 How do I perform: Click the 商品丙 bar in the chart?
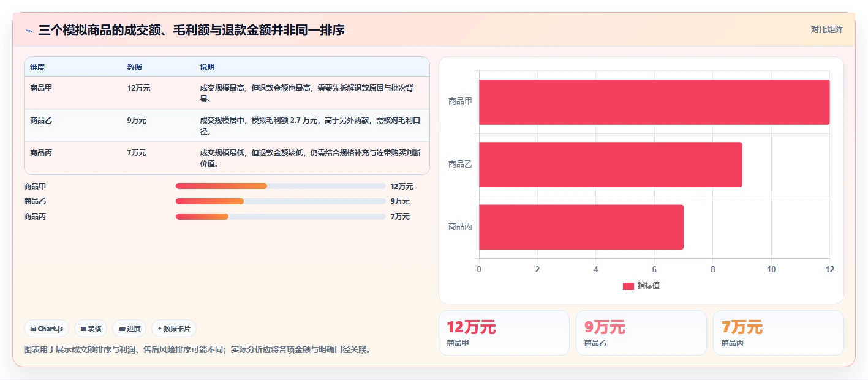click(581, 227)
